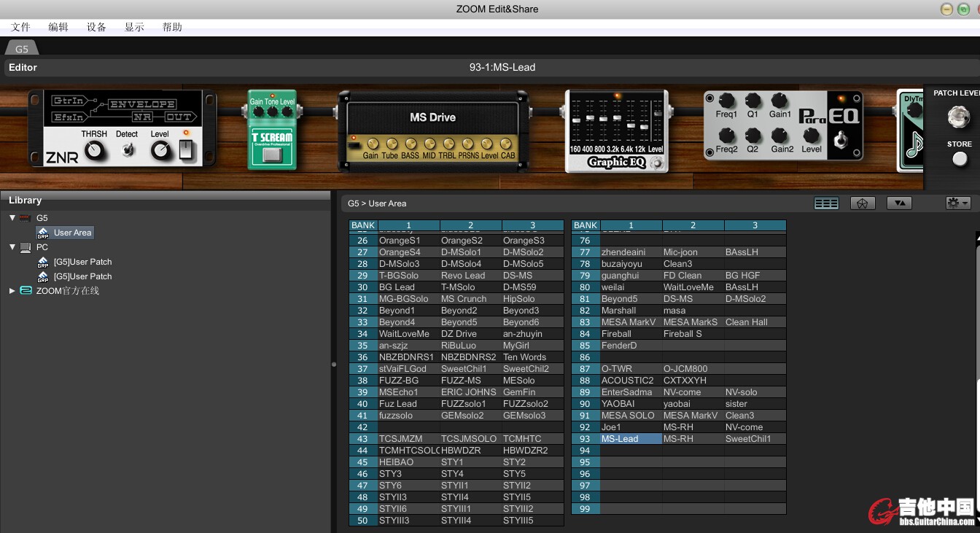Expand the ZOOM官方在线 tree node

pyautogui.click(x=12, y=291)
